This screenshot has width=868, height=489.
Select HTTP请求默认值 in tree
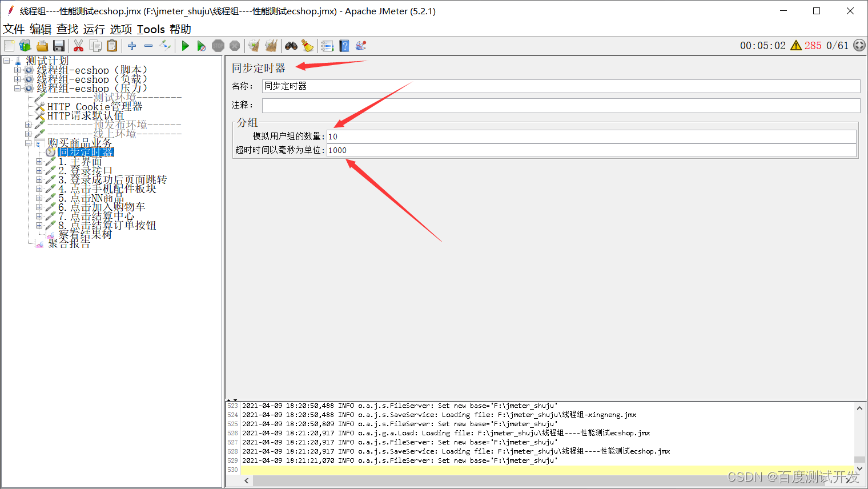click(85, 116)
